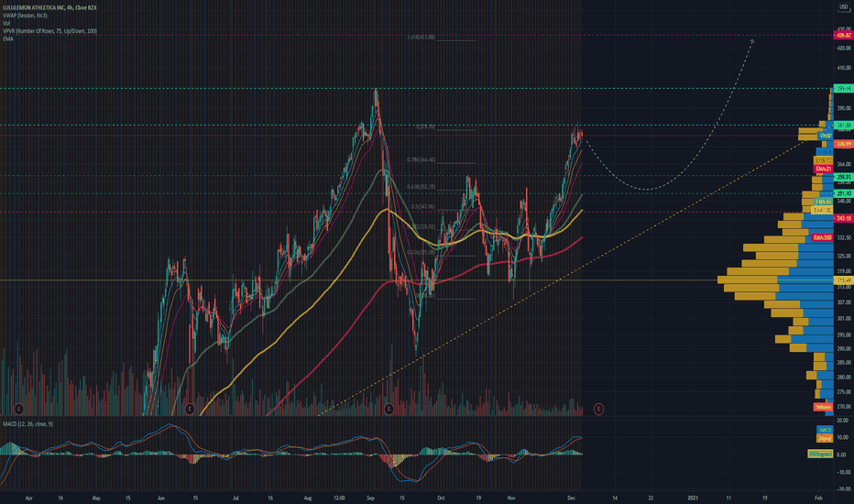Click the earnings E marker near June
Screen dimensions: 854x504
190,409
